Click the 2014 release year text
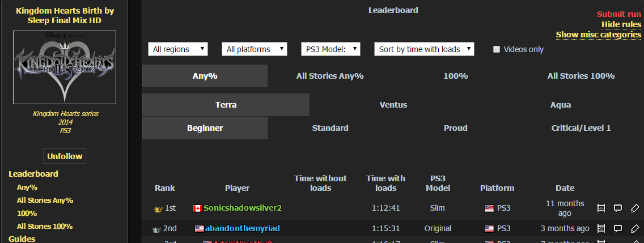 (x=65, y=122)
